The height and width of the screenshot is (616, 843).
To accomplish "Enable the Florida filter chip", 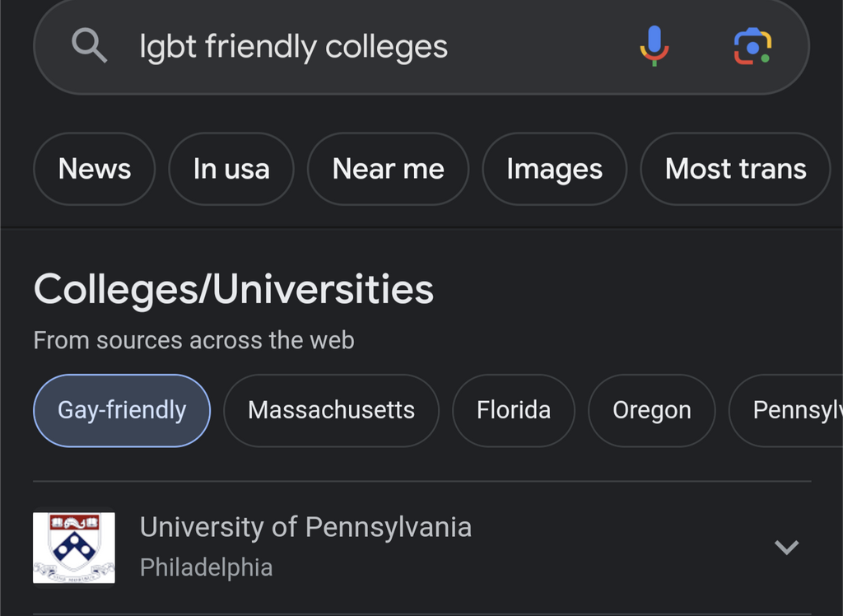I will tap(514, 410).
